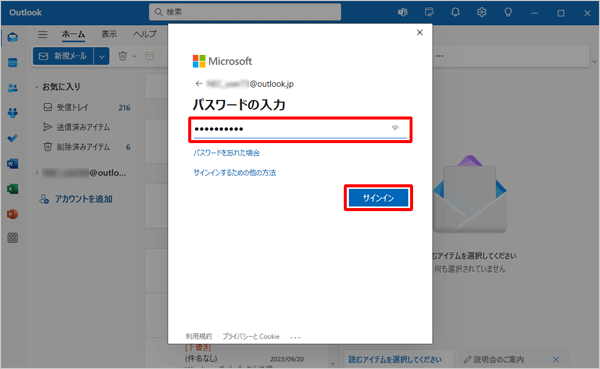The width and height of the screenshot is (600, 369).
Task: Switch to the ヘルプ tab
Action: coord(145,34)
